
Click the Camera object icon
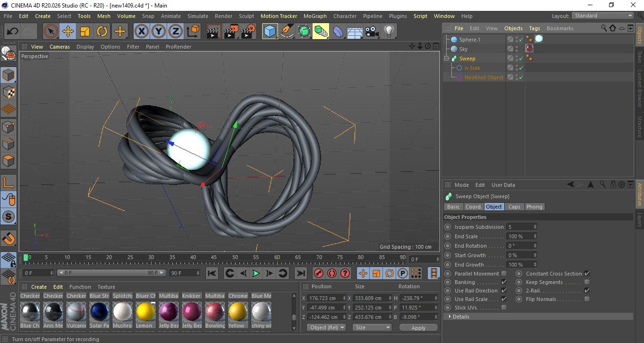pyautogui.click(x=372, y=32)
